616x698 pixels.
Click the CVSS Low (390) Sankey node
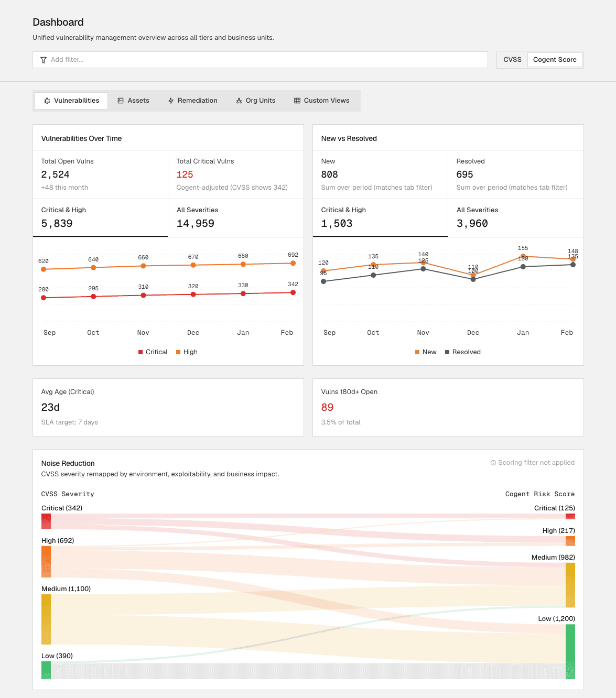point(46,670)
